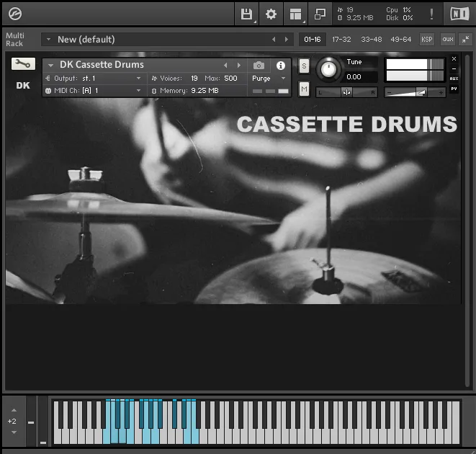Open the save/load files menu

click(x=246, y=14)
